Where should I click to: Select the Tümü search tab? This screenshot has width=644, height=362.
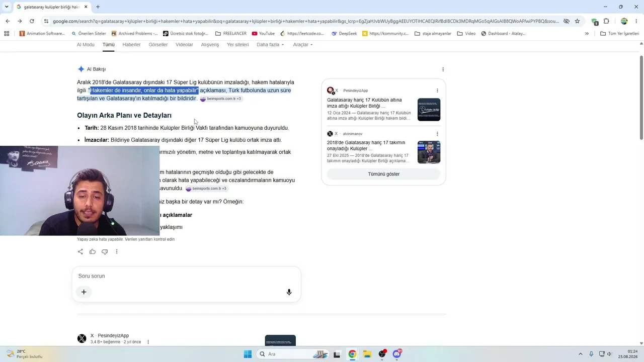pyautogui.click(x=109, y=45)
